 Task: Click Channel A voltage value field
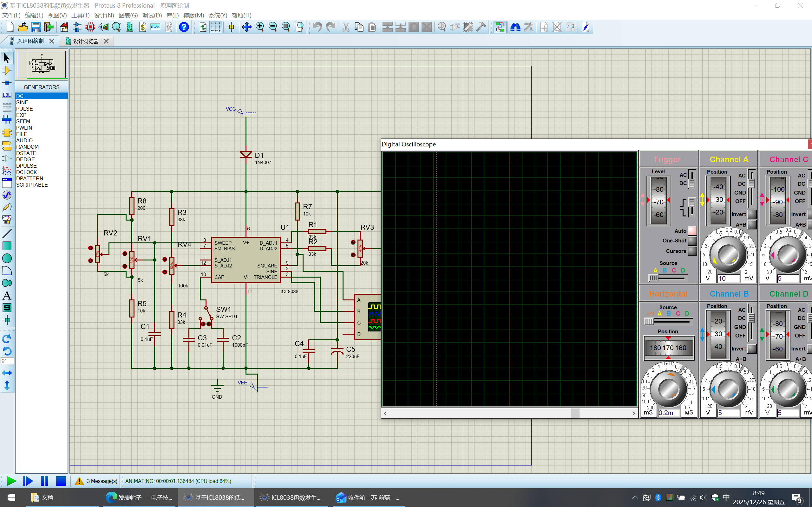coord(728,278)
